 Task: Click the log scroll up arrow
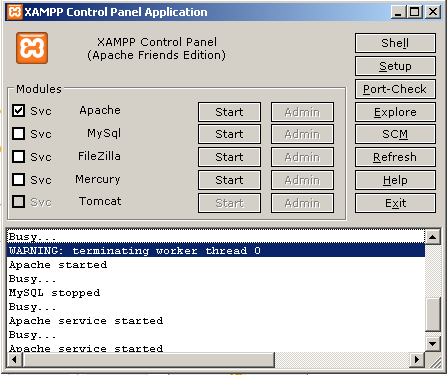click(433, 237)
